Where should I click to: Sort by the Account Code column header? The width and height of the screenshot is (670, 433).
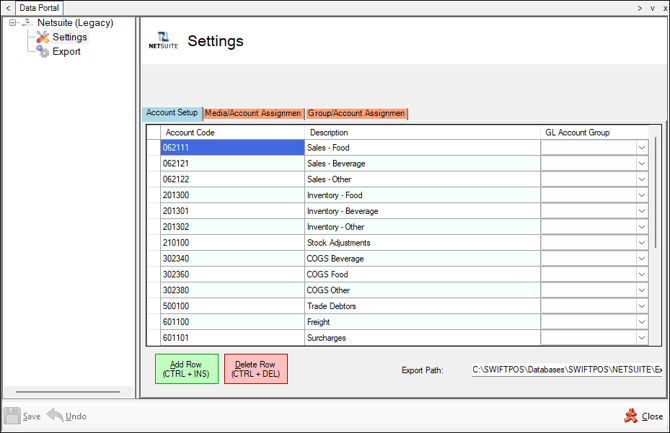(x=232, y=133)
